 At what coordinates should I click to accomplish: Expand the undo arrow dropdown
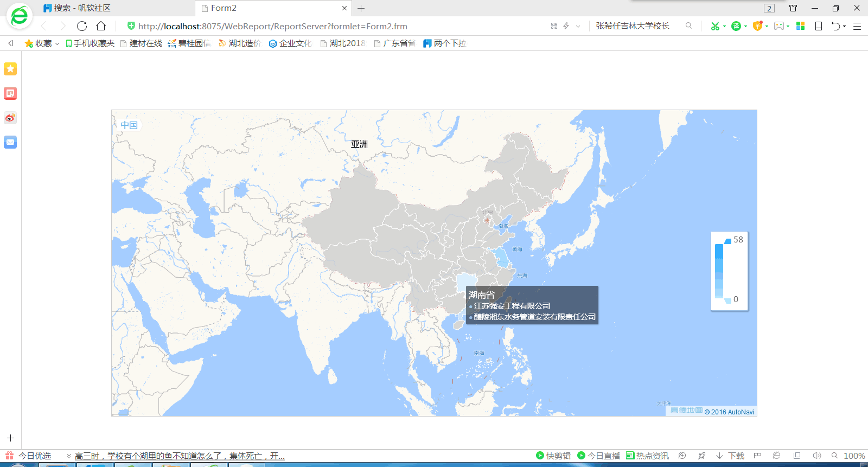click(x=844, y=27)
